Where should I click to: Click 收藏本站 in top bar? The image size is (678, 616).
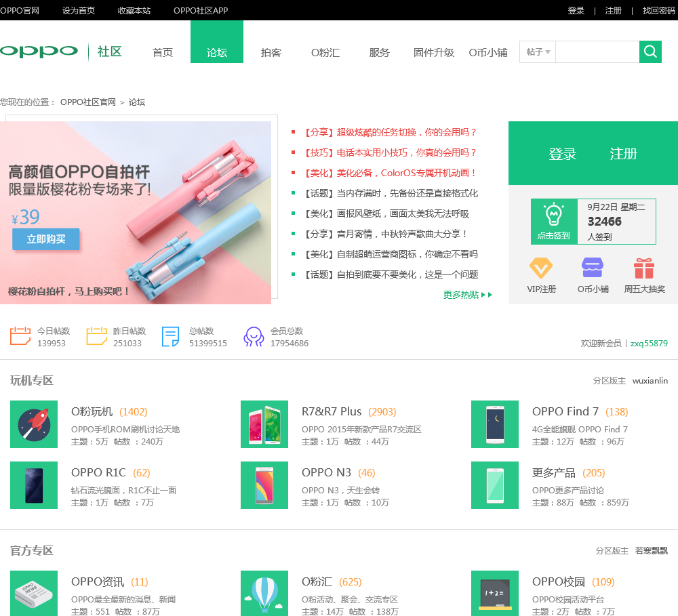(x=134, y=10)
